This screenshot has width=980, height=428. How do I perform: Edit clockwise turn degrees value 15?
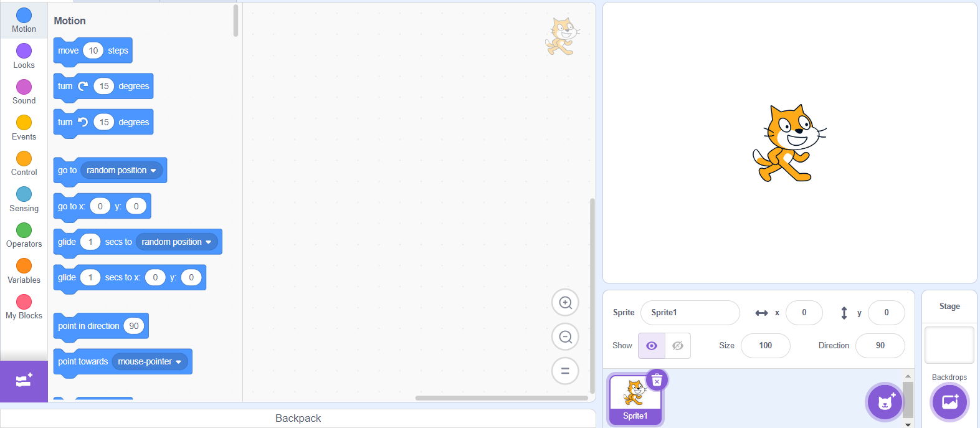(x=104, y=86)
